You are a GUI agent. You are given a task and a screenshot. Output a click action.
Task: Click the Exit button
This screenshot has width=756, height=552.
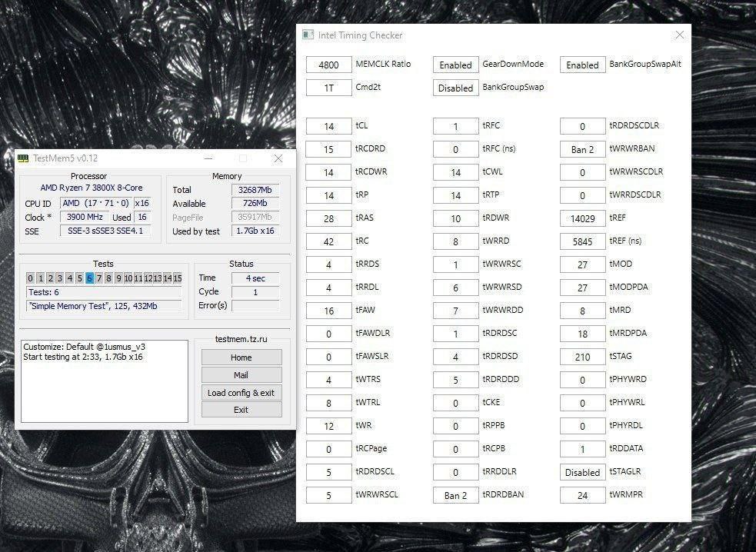241,410
